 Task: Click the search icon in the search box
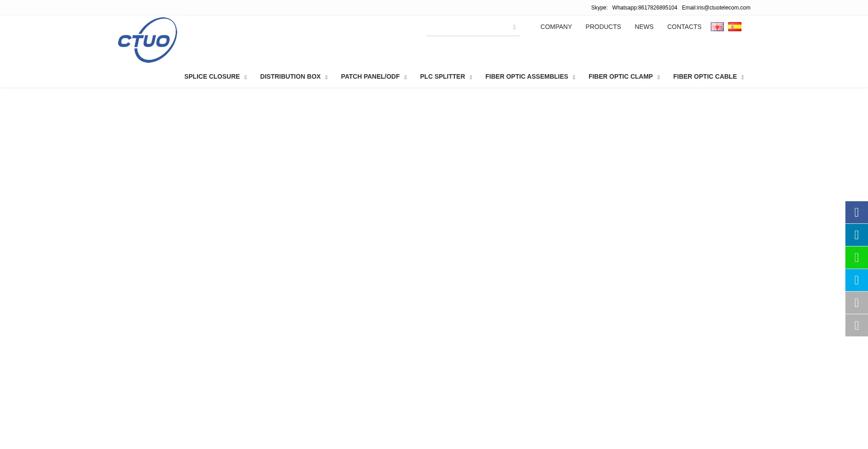514,28
